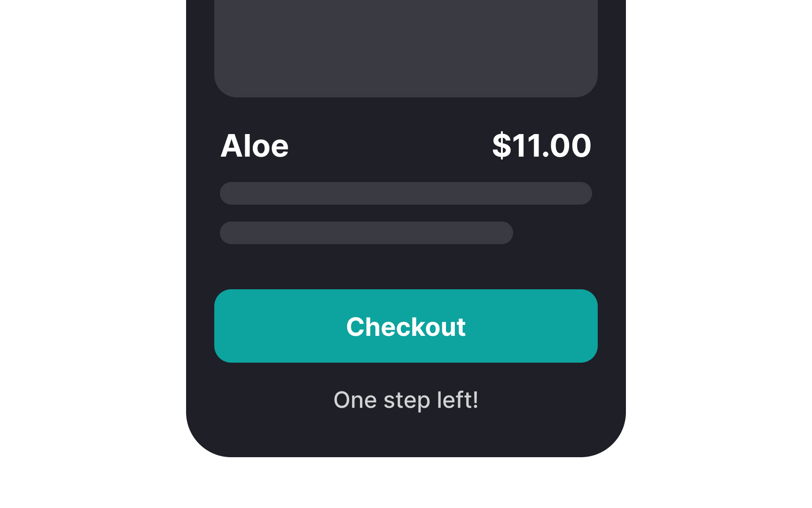
Task: Click the $11.00 price label
Action: coord(540,146)
